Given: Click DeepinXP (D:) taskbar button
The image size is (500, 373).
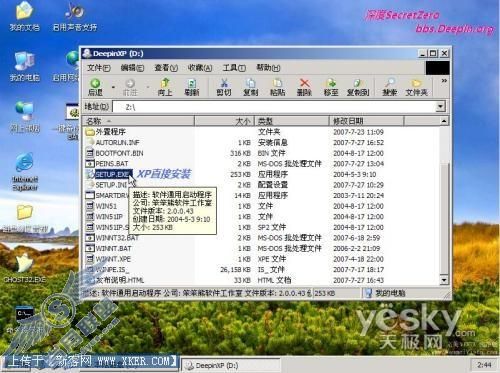Looking at the screenshot, I should 231,365.
